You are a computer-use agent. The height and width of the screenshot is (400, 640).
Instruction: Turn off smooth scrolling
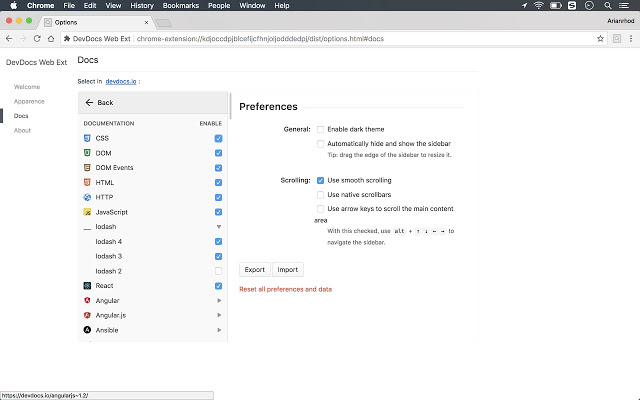tap(320, 180)
